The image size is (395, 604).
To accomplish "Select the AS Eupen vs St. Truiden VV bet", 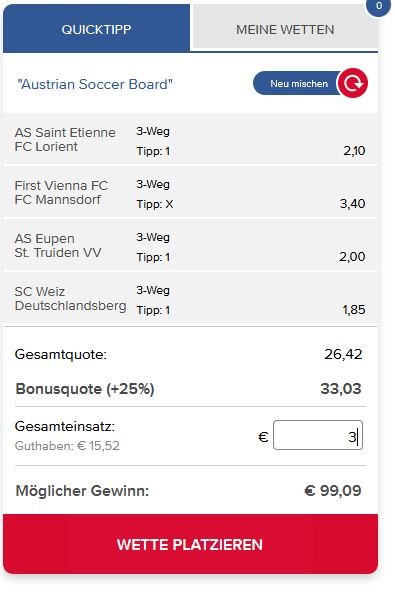I will tap(190, 247).
